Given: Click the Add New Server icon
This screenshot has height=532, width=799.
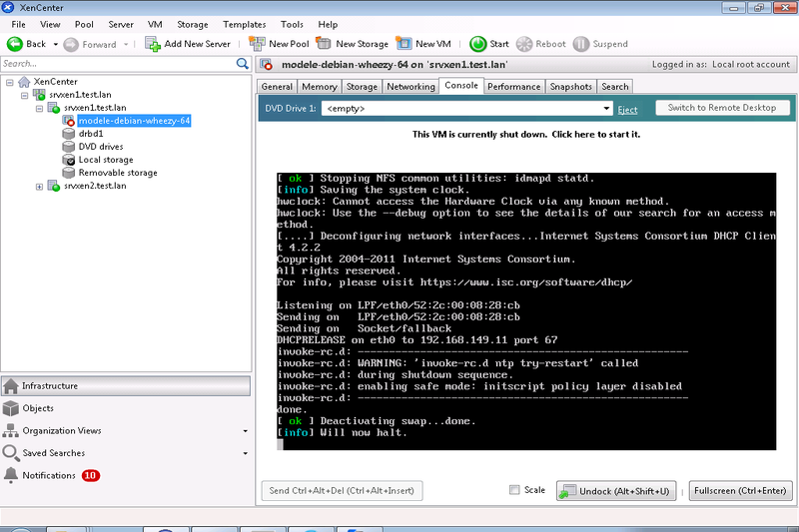Looking at the screenshot, I should pos(153,44).
